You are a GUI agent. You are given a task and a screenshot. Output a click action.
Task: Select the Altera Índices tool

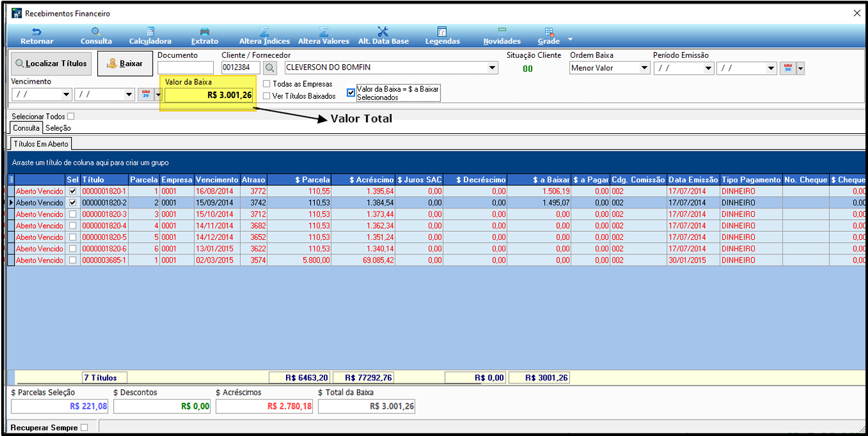point(265,36)
